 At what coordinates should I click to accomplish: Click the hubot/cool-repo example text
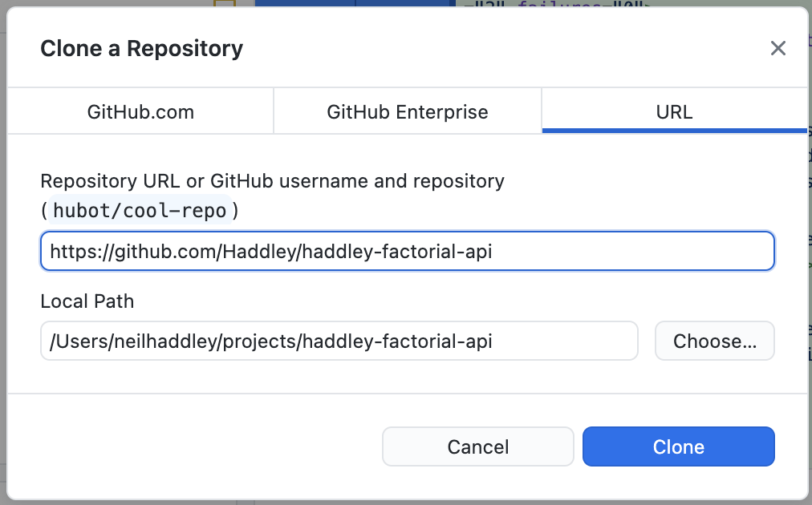(x=140, y=211)
